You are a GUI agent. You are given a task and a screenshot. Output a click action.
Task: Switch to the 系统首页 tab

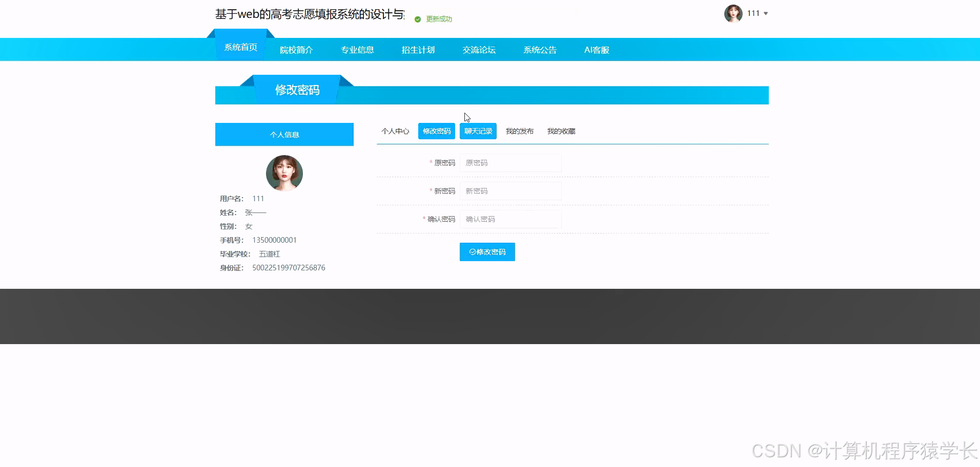tap(240, 47)
